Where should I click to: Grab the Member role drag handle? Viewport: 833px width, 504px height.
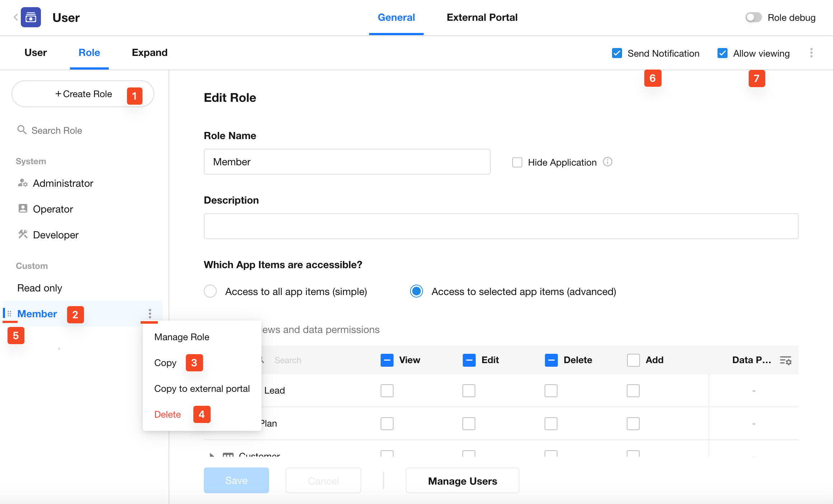coord(9,314)
